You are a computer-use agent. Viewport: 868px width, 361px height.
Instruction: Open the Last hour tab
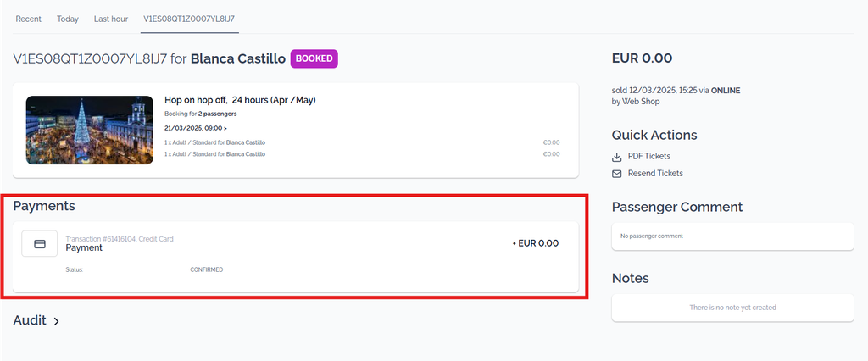111,19
